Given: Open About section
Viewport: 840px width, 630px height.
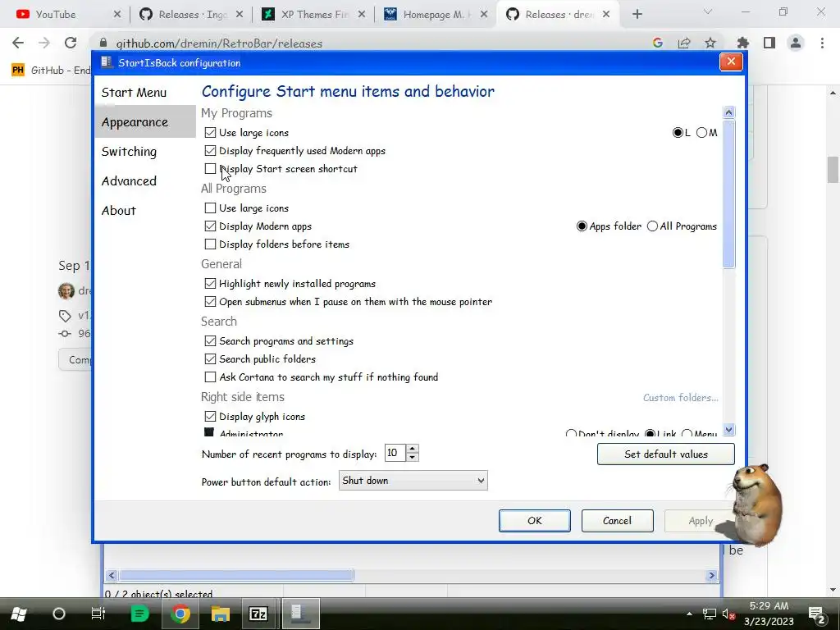Looking at the screenshot, I should 119,211.
